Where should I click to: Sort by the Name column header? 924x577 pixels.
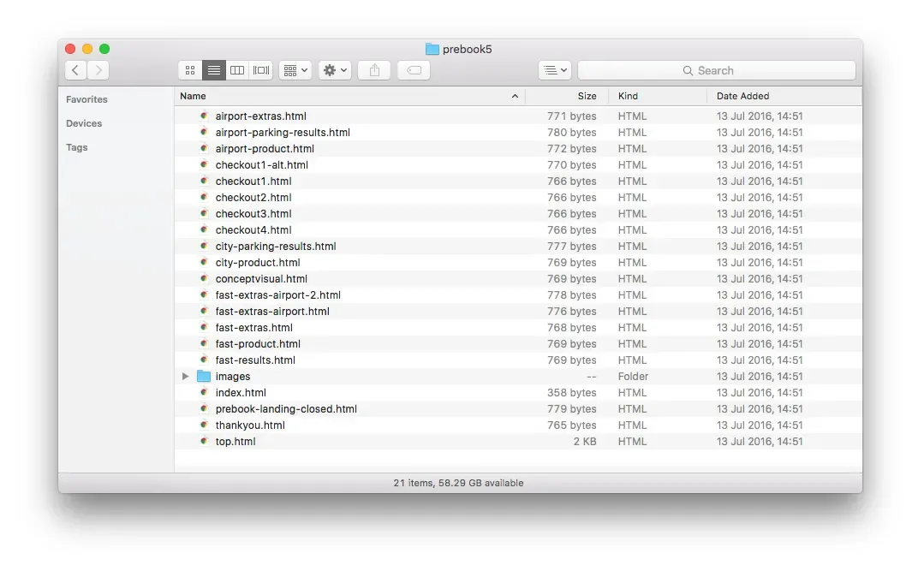click(x=193, y=96)
